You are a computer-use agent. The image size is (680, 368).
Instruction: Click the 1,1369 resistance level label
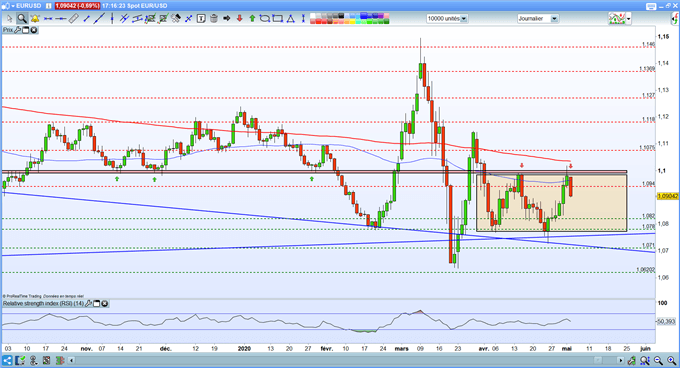pos(647,68)
